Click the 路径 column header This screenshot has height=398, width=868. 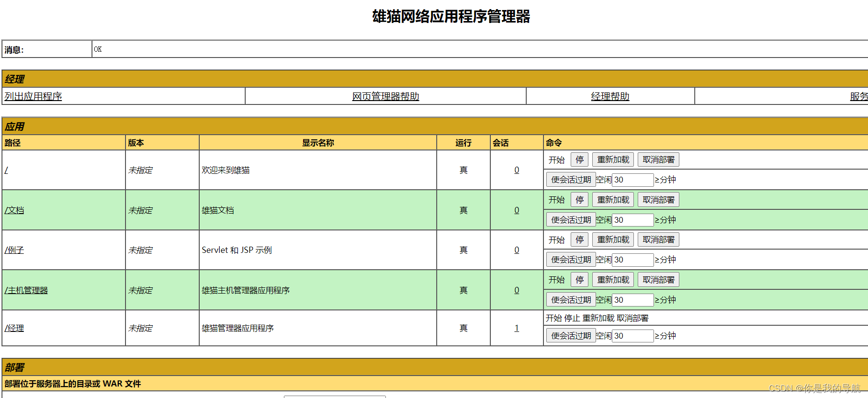[x=12, y=143]
